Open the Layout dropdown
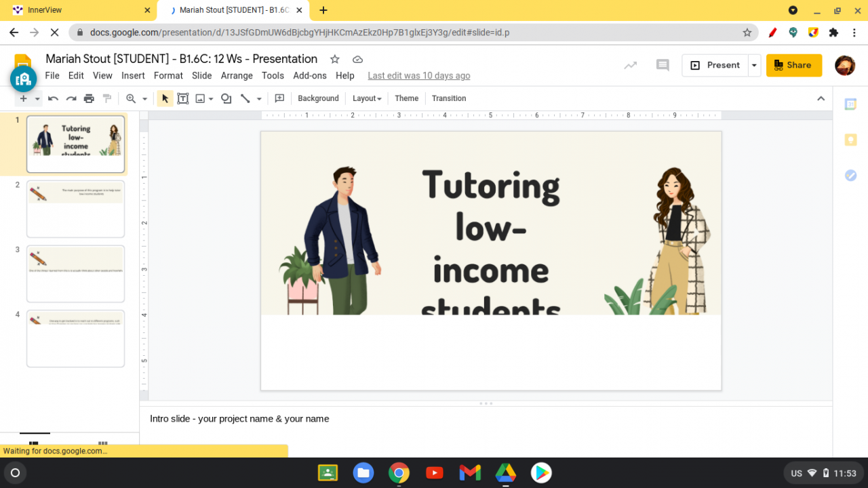The height and width of the screenshot is (488, 868). point(367,98)
